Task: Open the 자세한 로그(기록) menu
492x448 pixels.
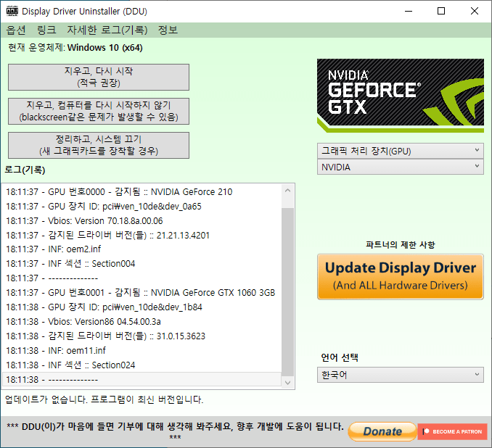Action: tap(107, 30)
